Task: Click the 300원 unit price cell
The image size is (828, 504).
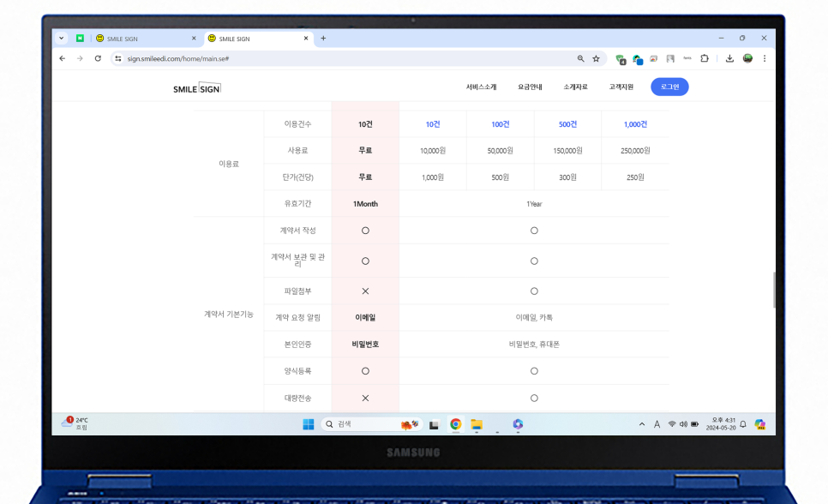Action: pyautogui.click(x=567, y=177)
